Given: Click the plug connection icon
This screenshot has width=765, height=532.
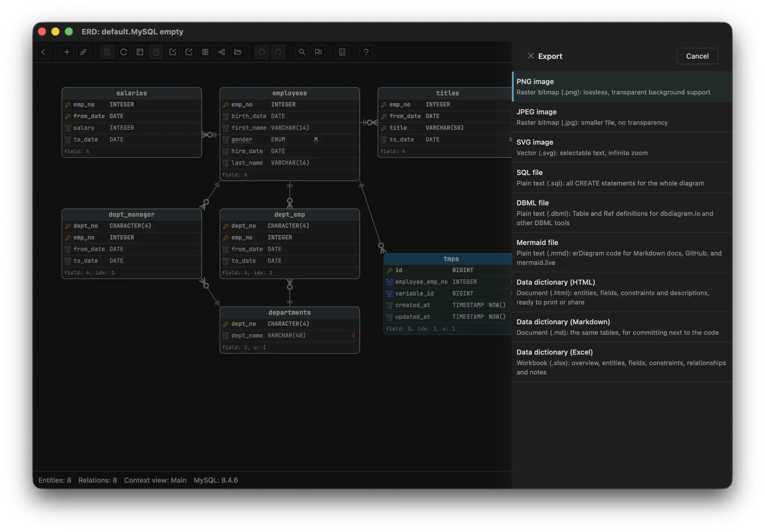Looking at the screenshot, I should coord(83,52).
